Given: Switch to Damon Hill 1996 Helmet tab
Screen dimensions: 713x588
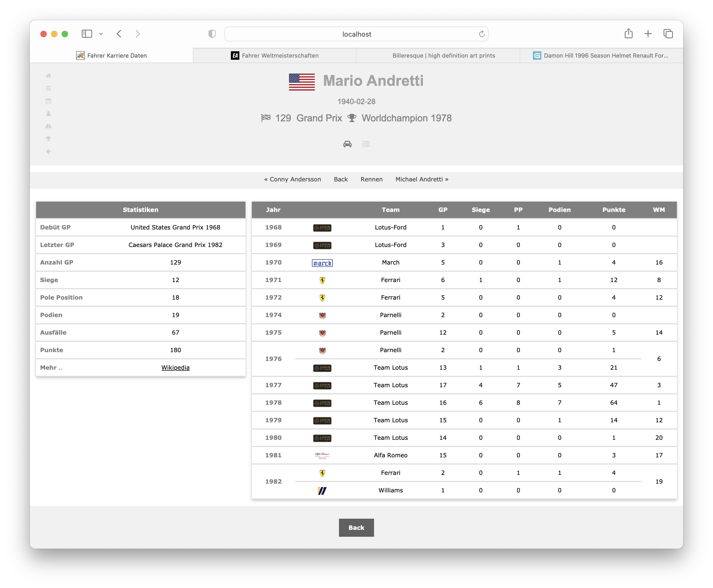Looking at the screenshot, I should coord(601,56).
